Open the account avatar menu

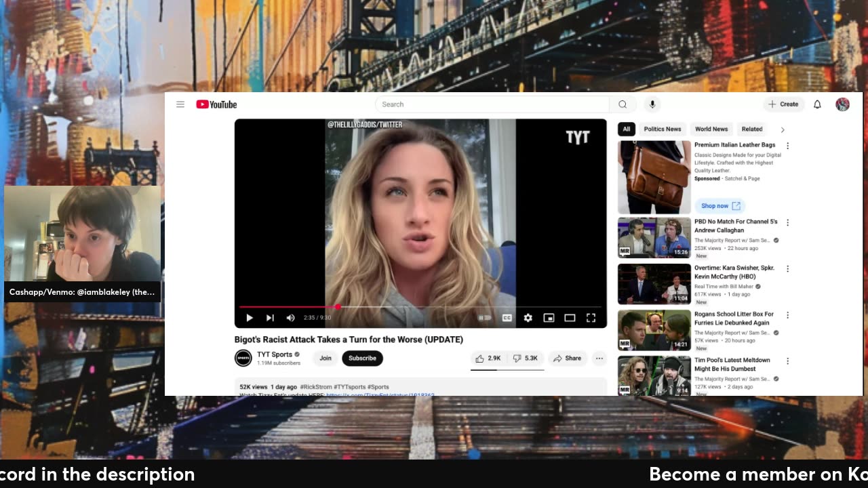click(842, 104)
